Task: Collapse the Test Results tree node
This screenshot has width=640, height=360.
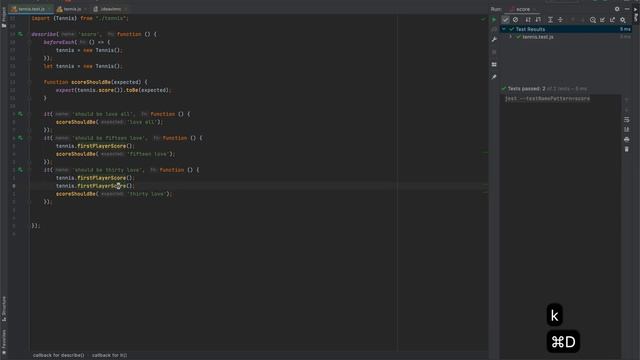Action: pos(504,29)
